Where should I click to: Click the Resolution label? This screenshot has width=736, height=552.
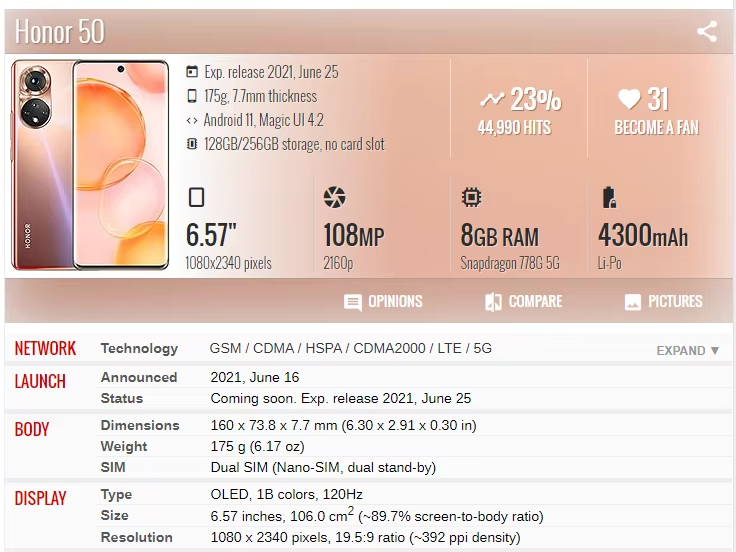pos(137,537)
